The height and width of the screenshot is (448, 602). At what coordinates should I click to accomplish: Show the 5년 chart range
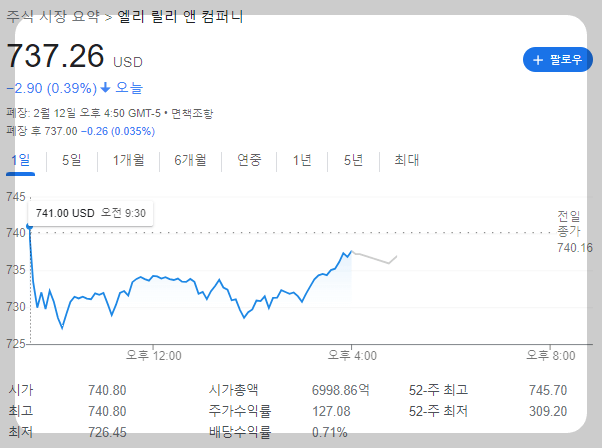coord(353,160)
